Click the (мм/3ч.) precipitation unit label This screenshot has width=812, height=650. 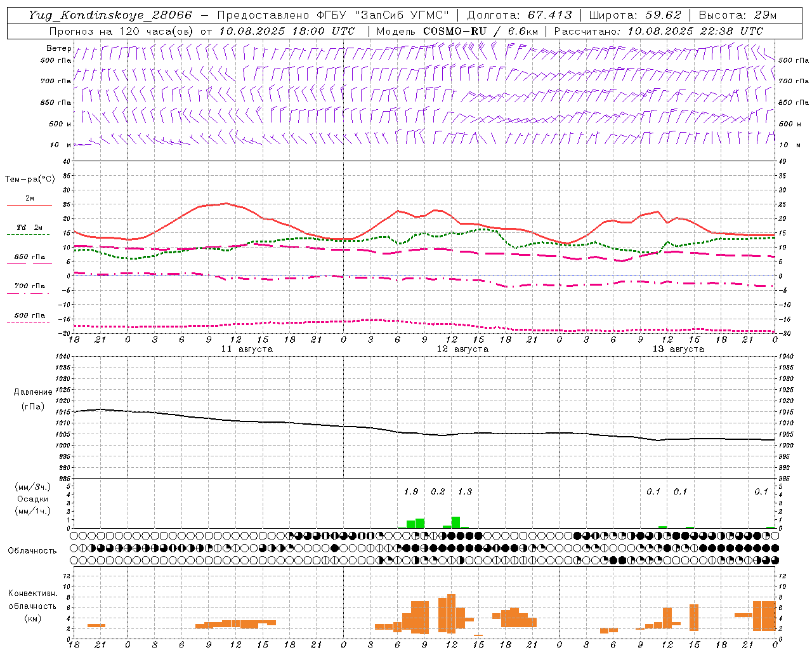tap(33, 487)
